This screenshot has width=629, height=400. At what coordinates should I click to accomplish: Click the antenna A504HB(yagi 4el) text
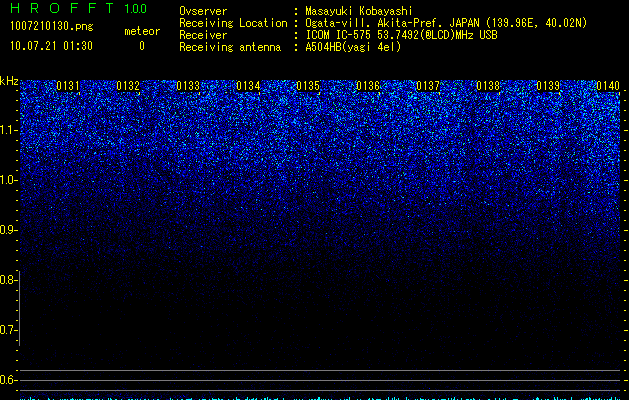[x=353, y=47]
